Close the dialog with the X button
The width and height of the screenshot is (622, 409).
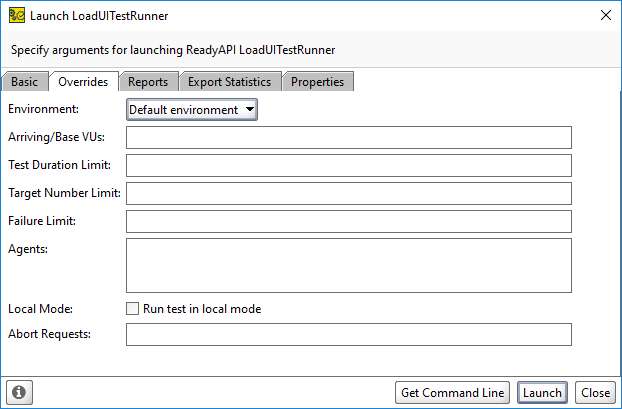click(x=604, y=15)
